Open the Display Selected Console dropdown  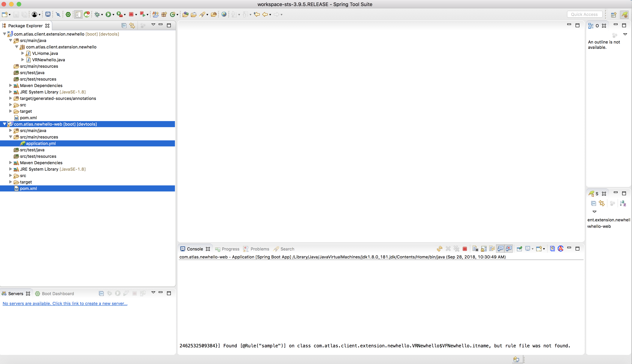pos(532,249)
